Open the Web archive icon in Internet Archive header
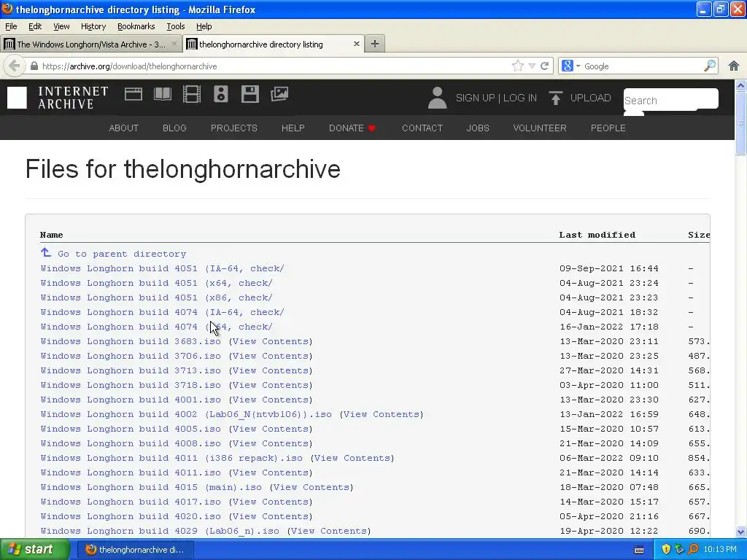The width and height of the screenshot is (747, 560). [x=133, y=94]
